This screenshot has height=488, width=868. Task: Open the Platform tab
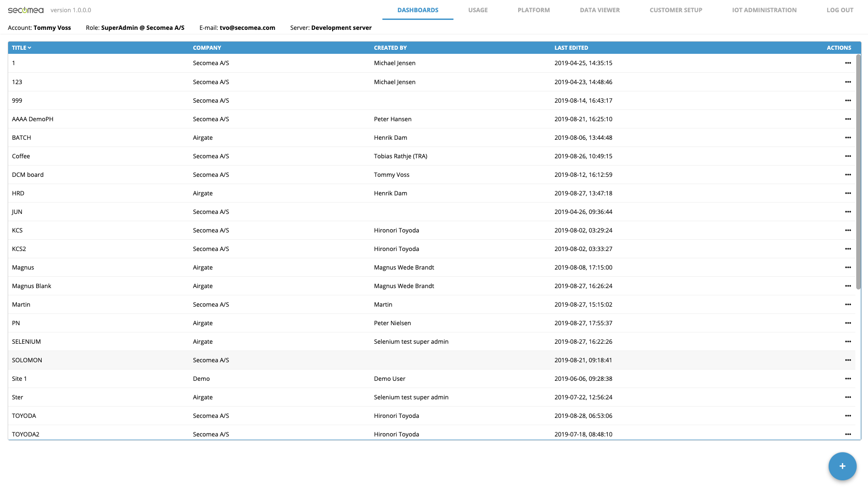(x=534, y=10)
